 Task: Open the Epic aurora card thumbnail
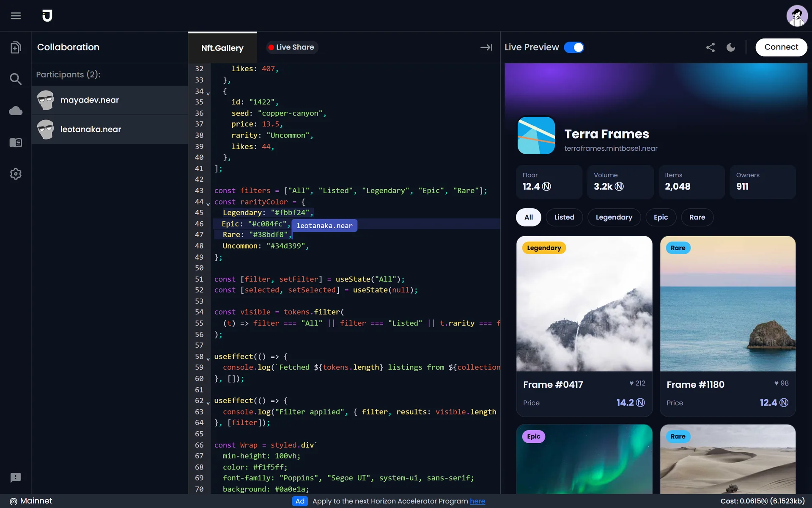pos(584,459)
